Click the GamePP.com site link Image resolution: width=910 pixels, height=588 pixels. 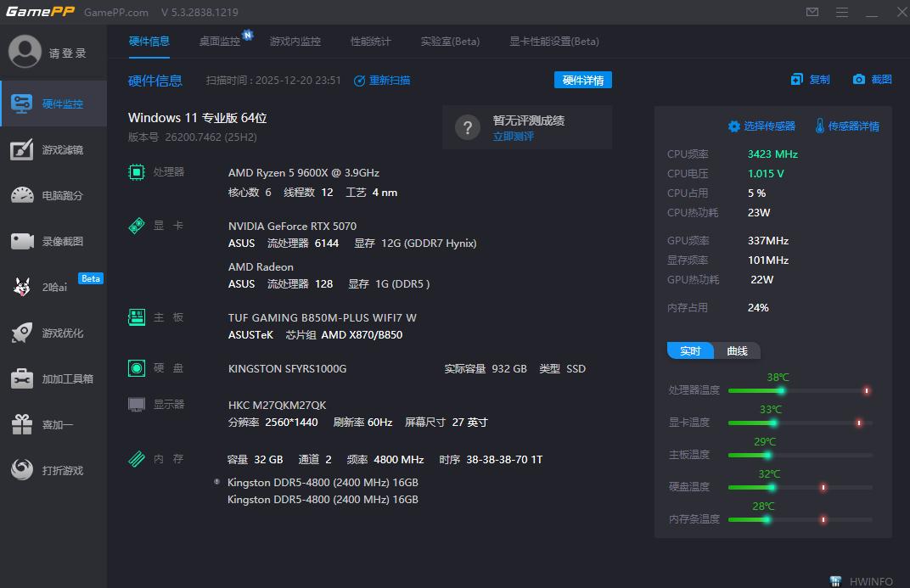pyautogui.click(x=116, y=12)
